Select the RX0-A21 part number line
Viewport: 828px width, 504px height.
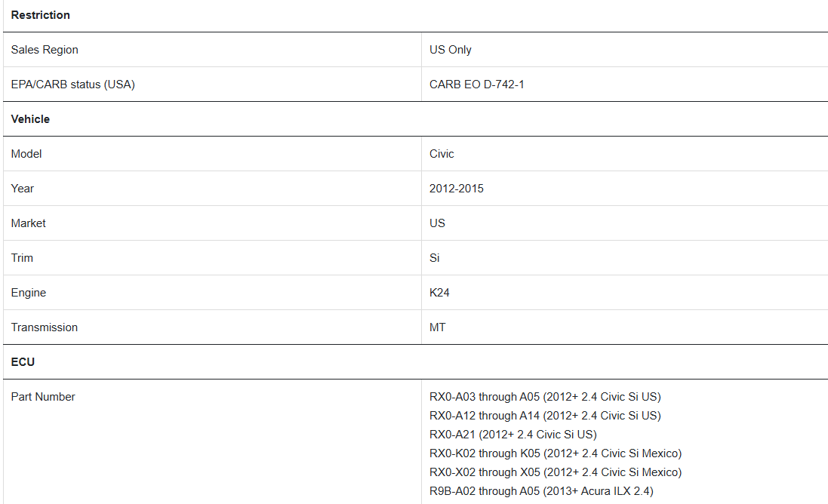[x=512, y=435]
